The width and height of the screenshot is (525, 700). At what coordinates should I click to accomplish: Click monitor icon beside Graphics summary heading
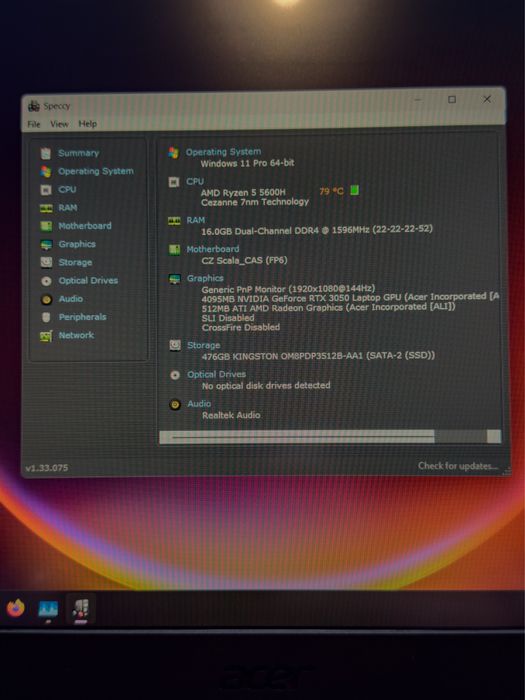pos(174,279)
